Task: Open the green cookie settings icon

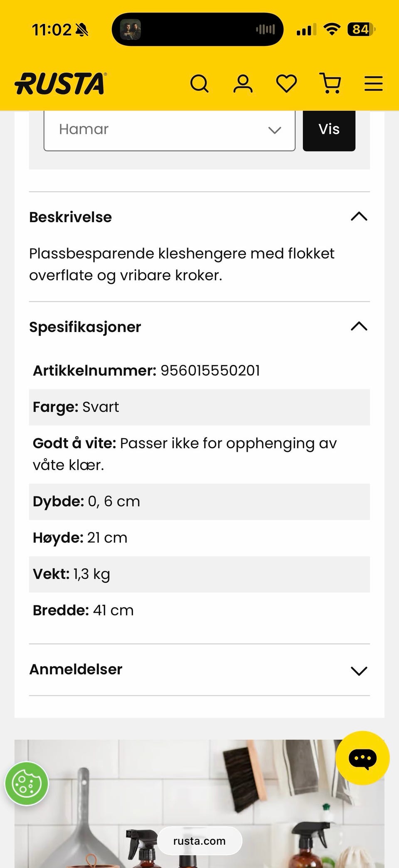Action: pyautogui.click(x=27, y=784)
